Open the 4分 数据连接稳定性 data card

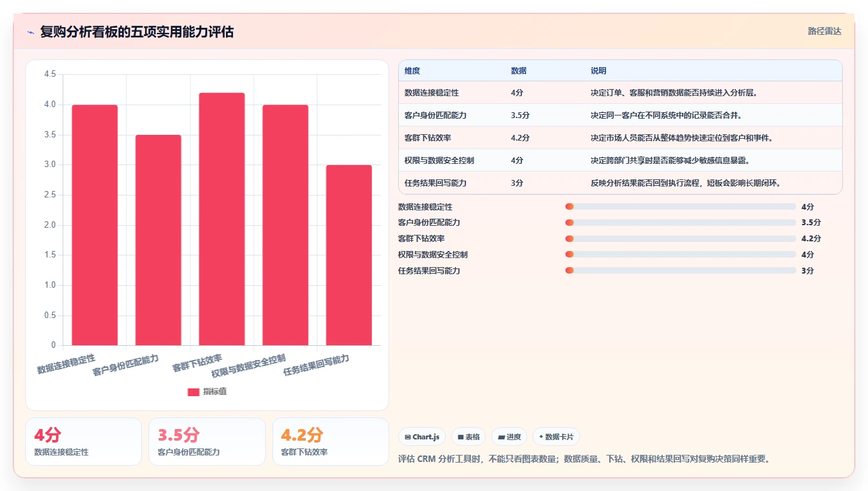(83, 441)
